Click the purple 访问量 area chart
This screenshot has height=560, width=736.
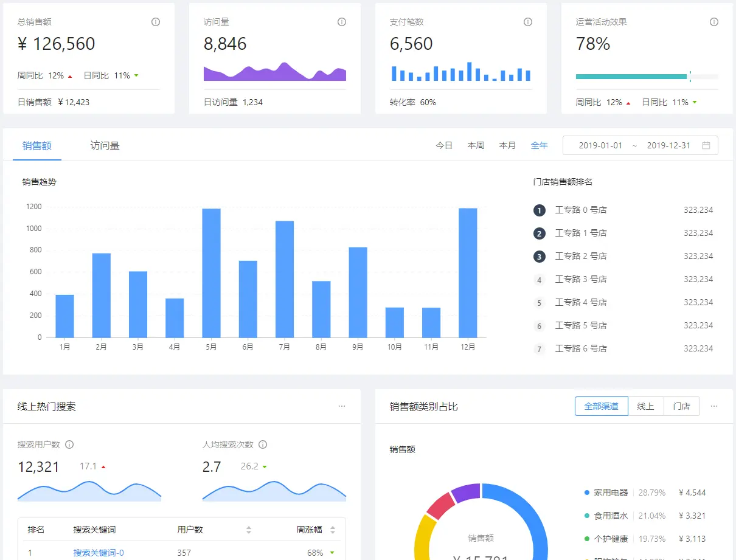coord(275,72)
